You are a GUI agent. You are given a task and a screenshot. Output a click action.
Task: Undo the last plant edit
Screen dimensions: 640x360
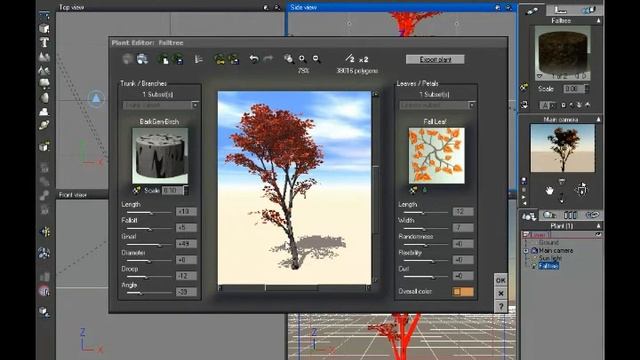click(254, 59)
